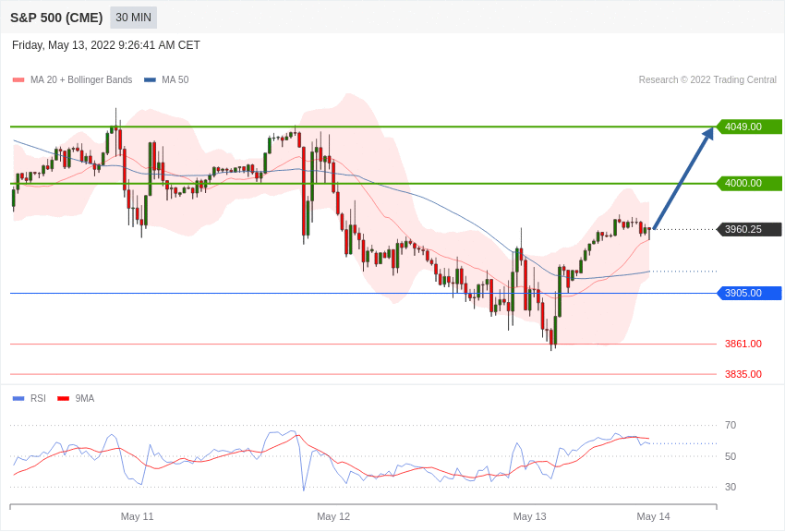The image size is (785, 532).
Task: Click the 4000.00 resistance price tag
Action: point(750,183)
